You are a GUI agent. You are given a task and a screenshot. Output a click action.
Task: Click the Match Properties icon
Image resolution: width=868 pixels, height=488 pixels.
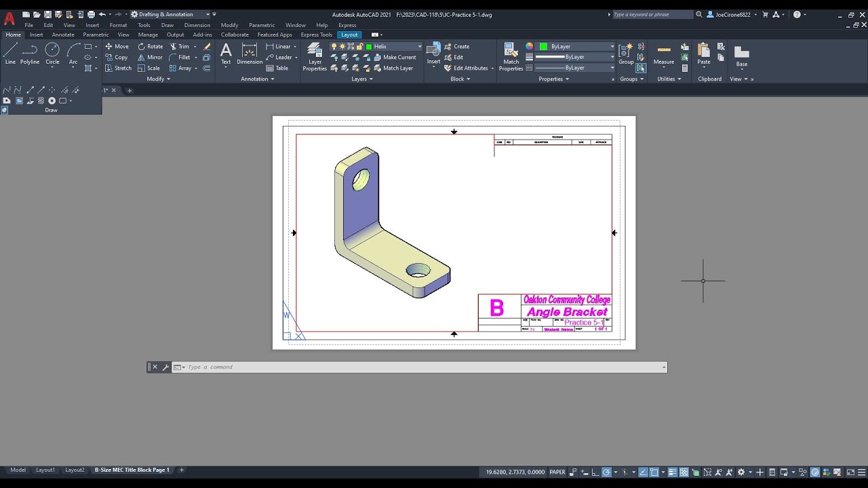point(511,56)
